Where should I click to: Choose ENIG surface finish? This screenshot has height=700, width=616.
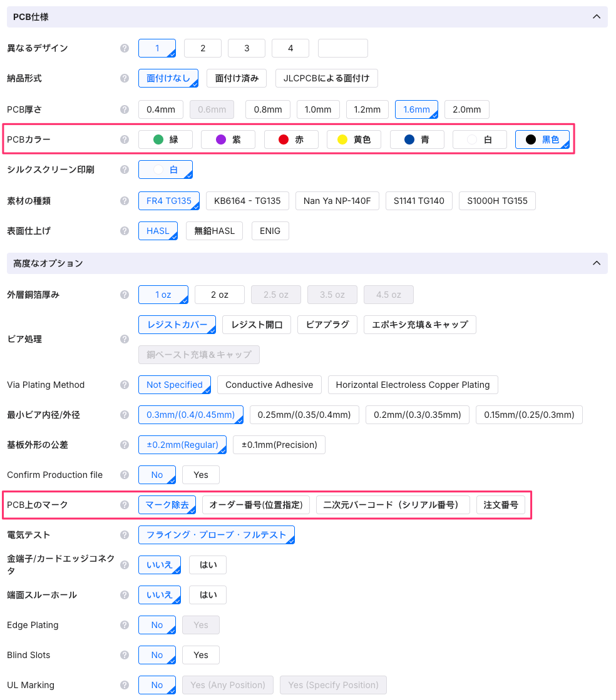click(x=270, y=231)
